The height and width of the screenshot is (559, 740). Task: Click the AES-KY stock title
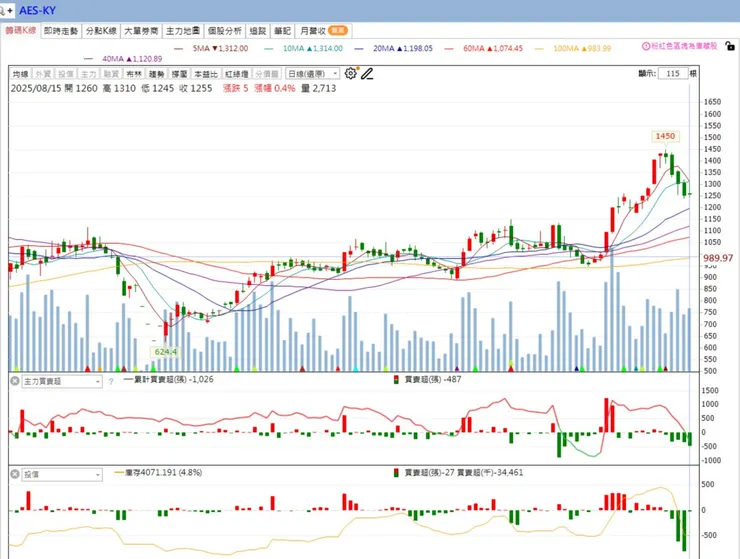click(37, 10)
